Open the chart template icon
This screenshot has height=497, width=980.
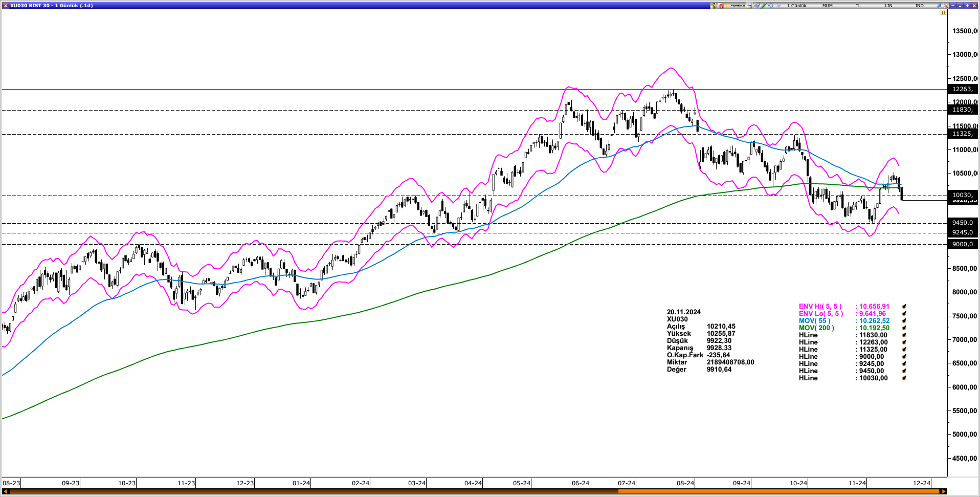(756, 6)
